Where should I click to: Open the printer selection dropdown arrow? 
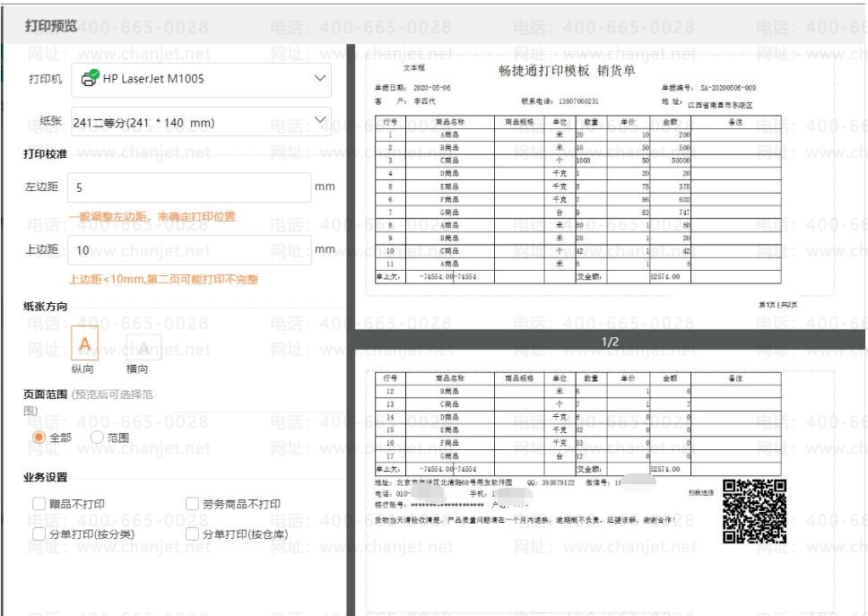(x=320, y=78)
